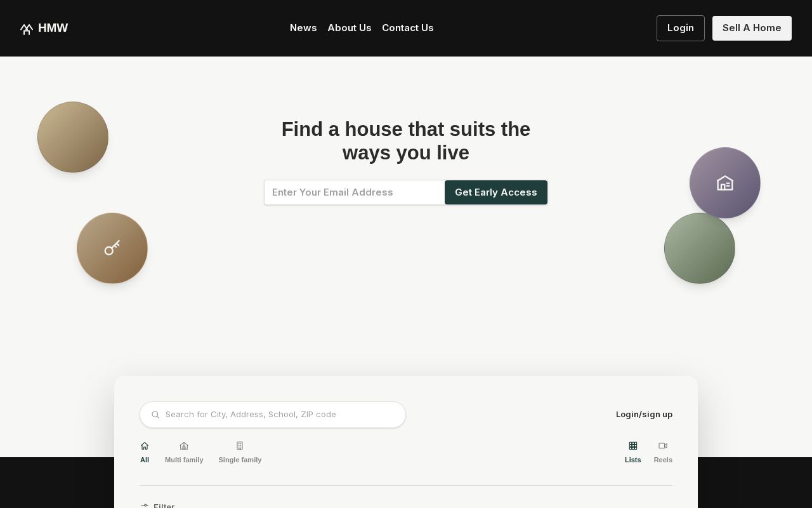Choose the Multi family tab label
This screenshot has width=812, height=508.
point(184,460)
